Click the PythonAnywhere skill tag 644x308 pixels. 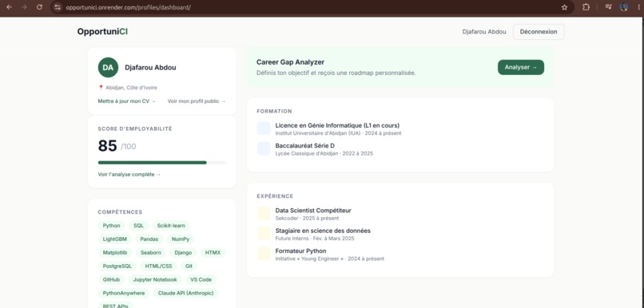(x=124, y=293)
